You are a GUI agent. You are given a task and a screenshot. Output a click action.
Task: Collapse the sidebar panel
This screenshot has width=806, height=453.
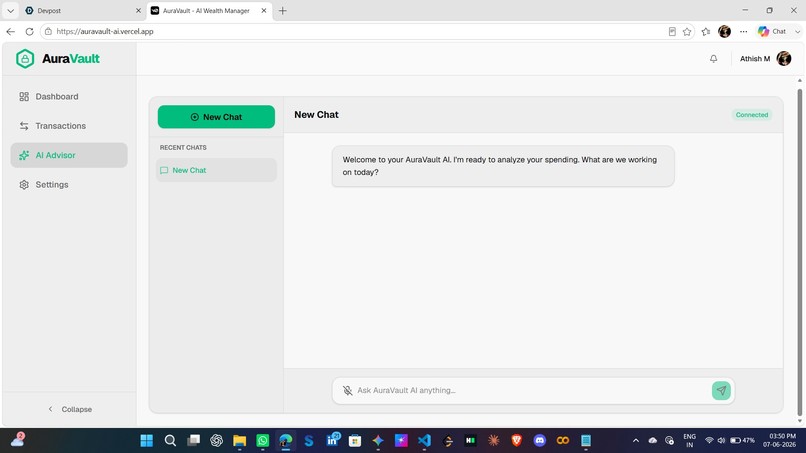tap(70, 409)
